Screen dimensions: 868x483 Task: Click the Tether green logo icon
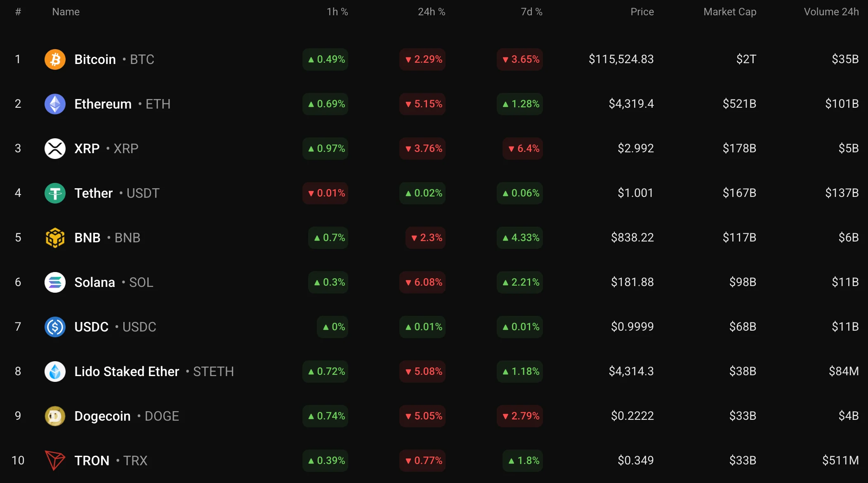coord(55,193)
